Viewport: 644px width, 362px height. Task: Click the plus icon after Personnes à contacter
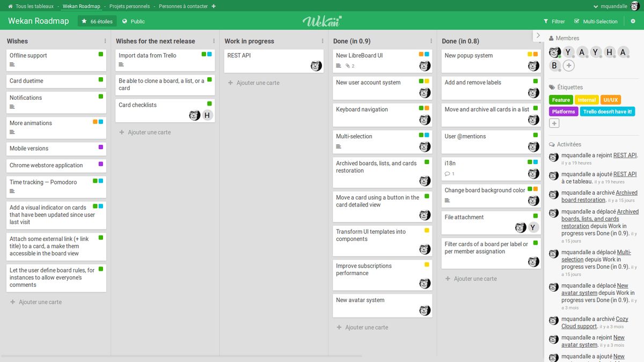coord(214,6)
